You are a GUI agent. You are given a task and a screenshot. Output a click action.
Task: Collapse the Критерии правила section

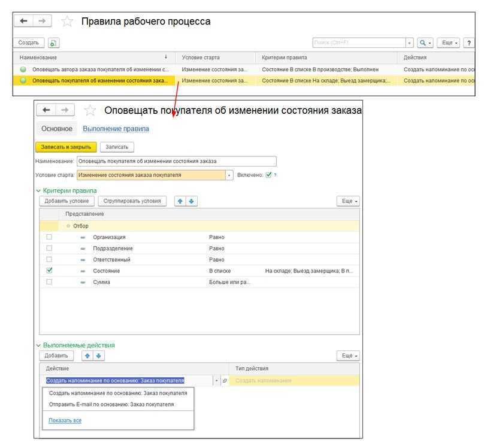pos(38,190)
